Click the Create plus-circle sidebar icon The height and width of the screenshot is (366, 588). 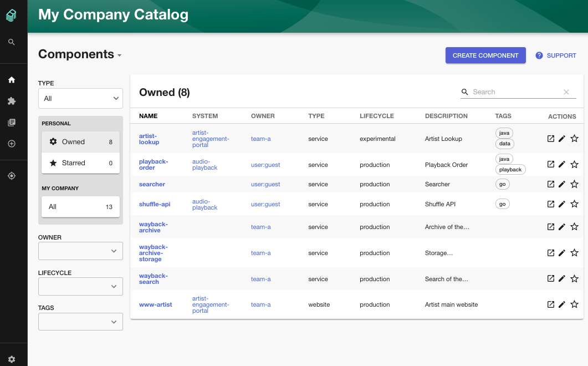tap(12, 144)
